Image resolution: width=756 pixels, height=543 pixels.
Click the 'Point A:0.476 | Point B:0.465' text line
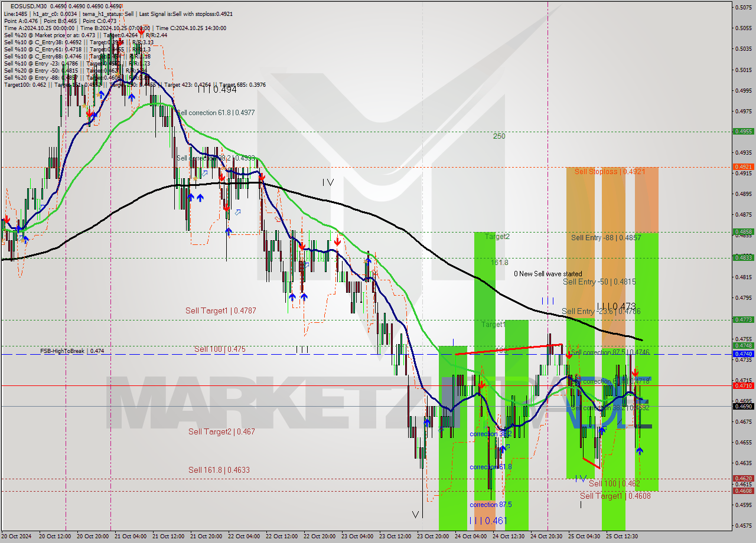pyautogui.click(x=40, y=21)
